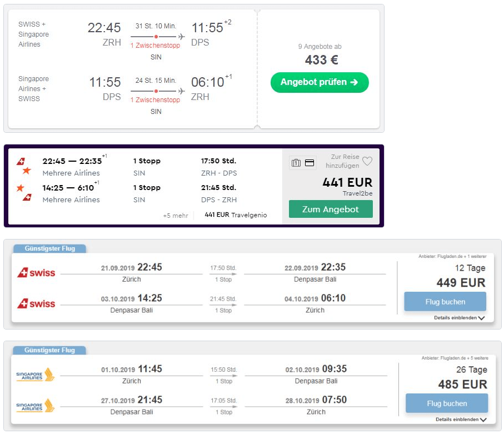This screenshot has width=504, height=434.
Task: Select the first Günstigster Flug tab label
Action: pos(50,248)
